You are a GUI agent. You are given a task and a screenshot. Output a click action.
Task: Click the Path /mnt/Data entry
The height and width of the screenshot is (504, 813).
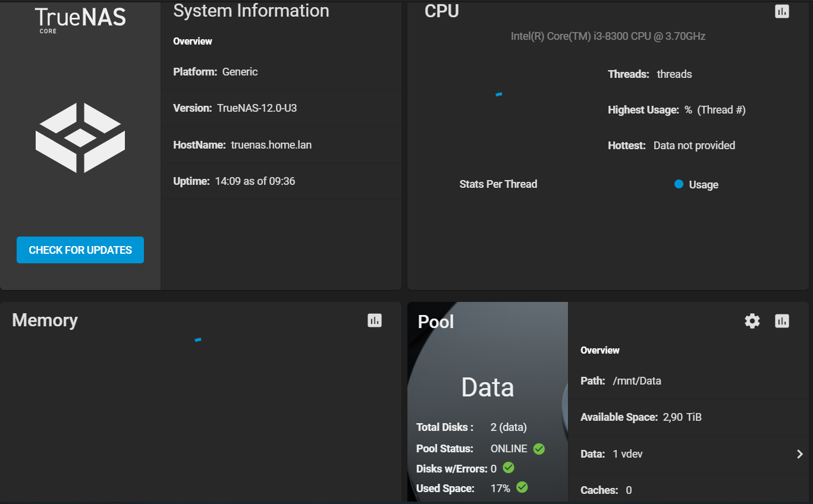pos(620,381)
